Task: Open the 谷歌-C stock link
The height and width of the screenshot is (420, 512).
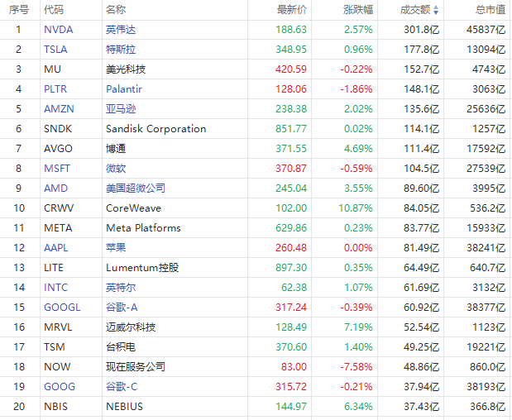Action: click(x=122, y=386)
